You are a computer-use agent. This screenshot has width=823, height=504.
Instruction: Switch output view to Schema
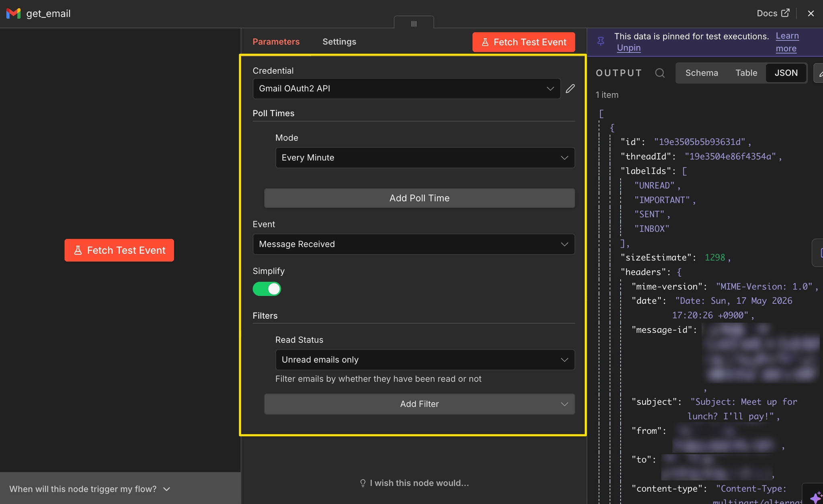point(701,73)
